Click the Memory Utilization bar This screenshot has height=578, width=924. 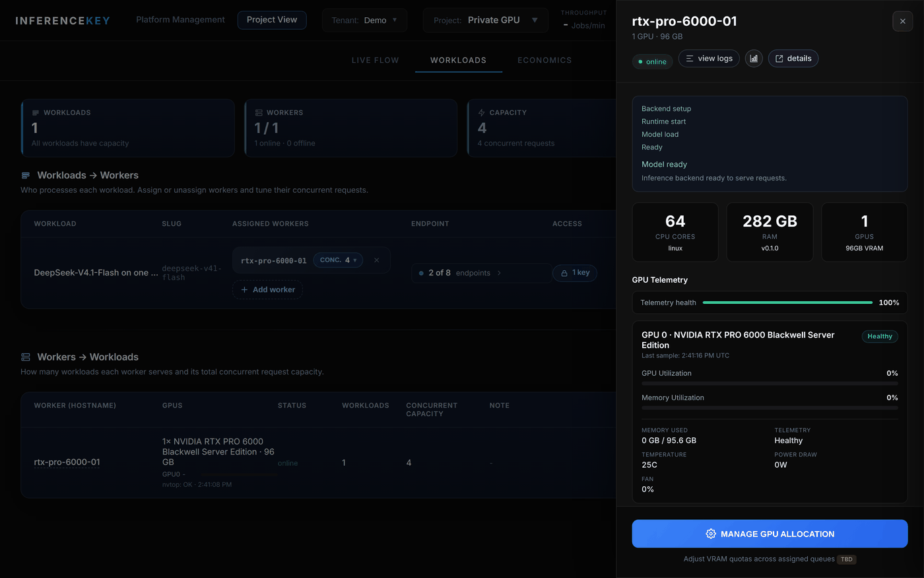point(770,408)
